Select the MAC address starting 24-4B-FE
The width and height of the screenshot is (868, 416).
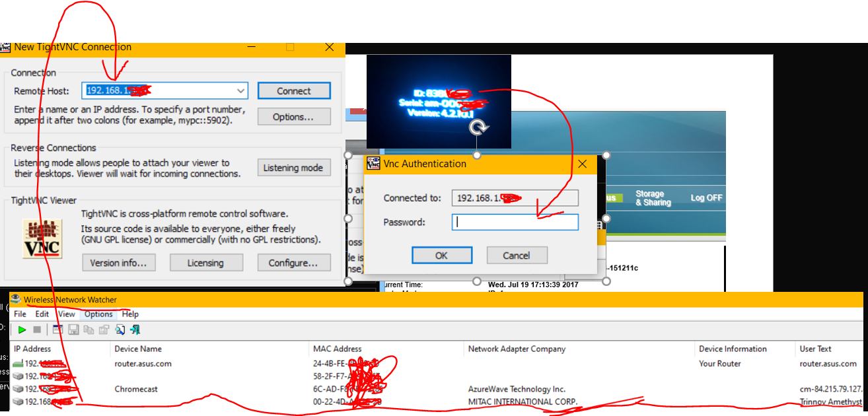click(x=347, y=364)
